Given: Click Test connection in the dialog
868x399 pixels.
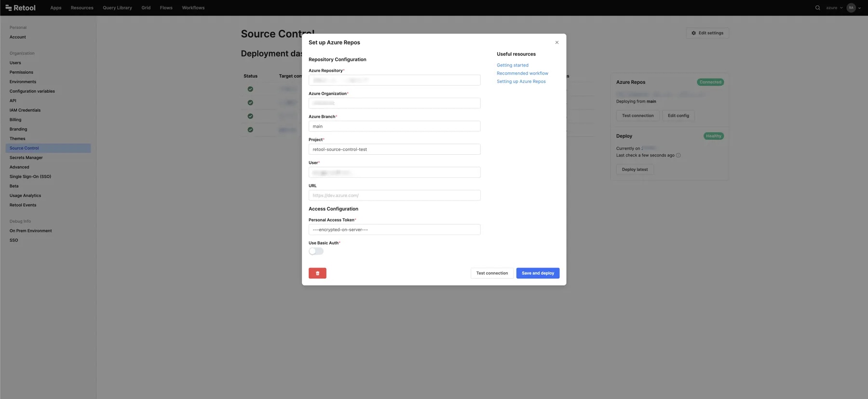Looking at the screenshot, I should (x=492, y=273).
